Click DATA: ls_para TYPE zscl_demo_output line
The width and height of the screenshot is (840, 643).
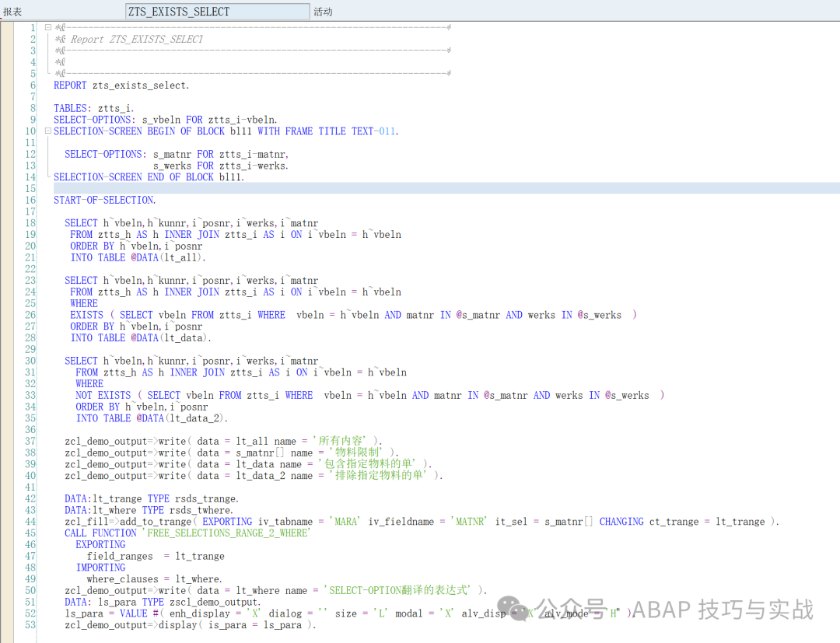(x=163, y=602)
